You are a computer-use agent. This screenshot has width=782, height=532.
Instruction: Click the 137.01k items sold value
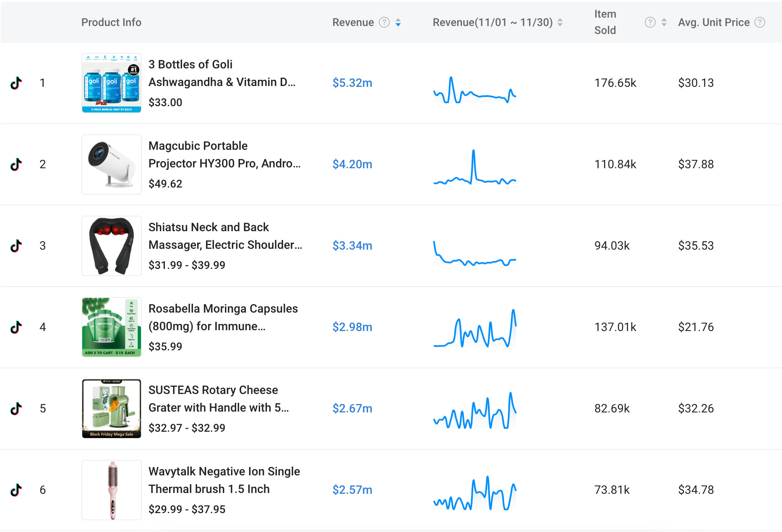click(615, 327)
